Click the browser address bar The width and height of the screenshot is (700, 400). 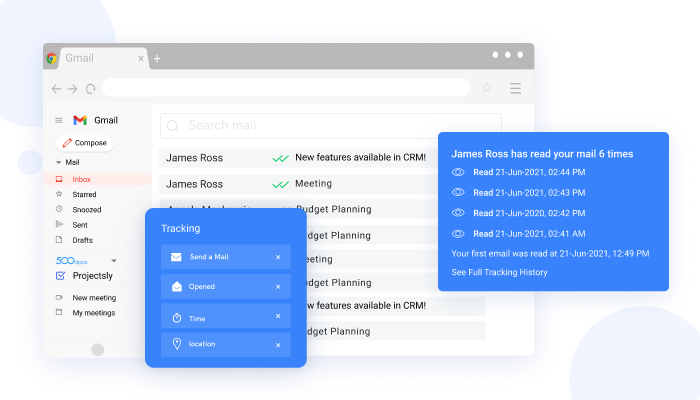(x=286, y=88)
